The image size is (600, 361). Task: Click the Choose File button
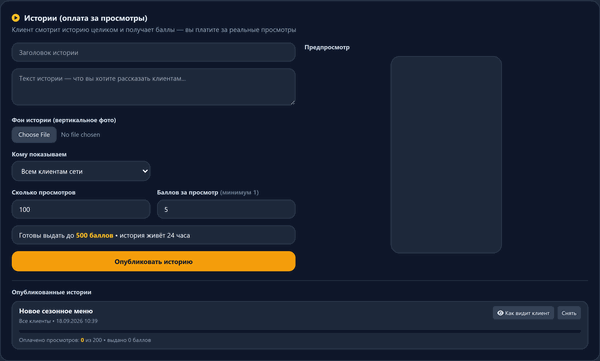click(34, 135)
